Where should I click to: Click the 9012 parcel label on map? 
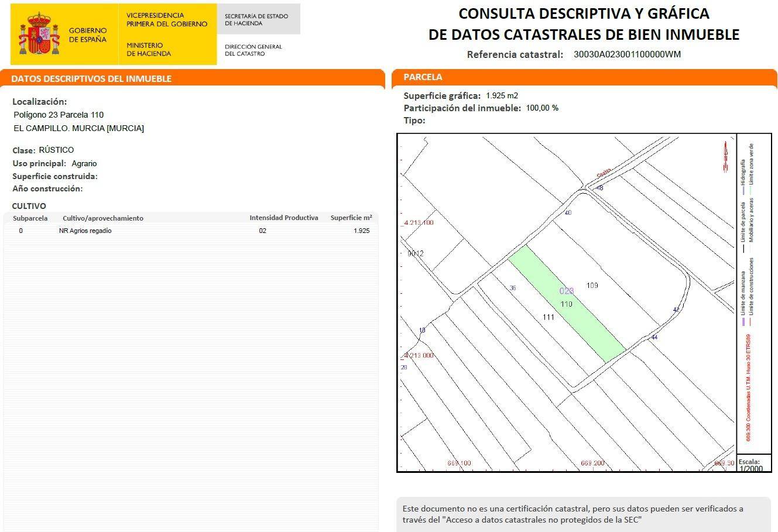click(x=416, y=253)
